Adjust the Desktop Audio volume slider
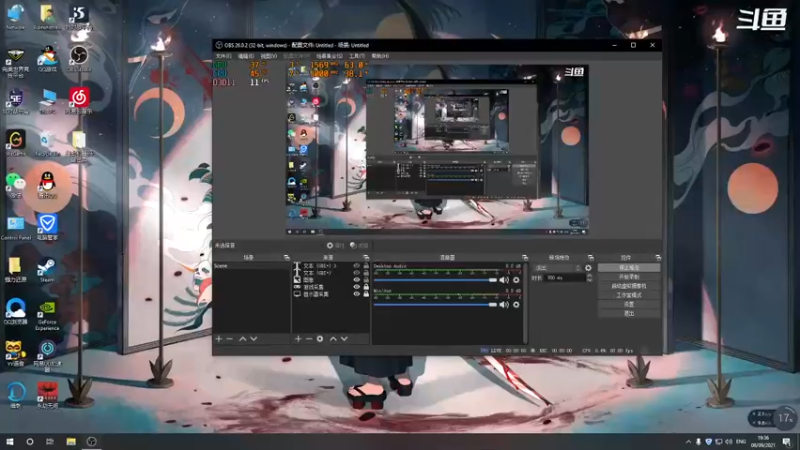 point(435,280)
